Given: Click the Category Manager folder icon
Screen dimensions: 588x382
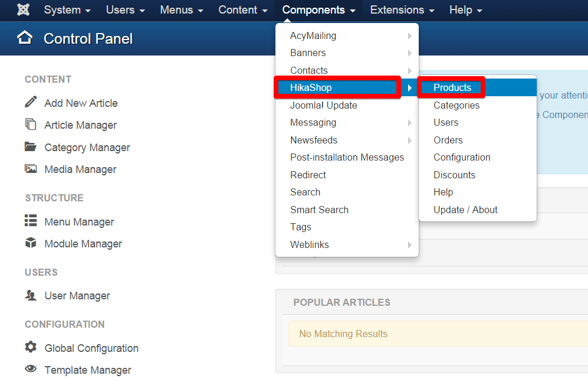Looking at the screenshot, I should coord(31,147).
